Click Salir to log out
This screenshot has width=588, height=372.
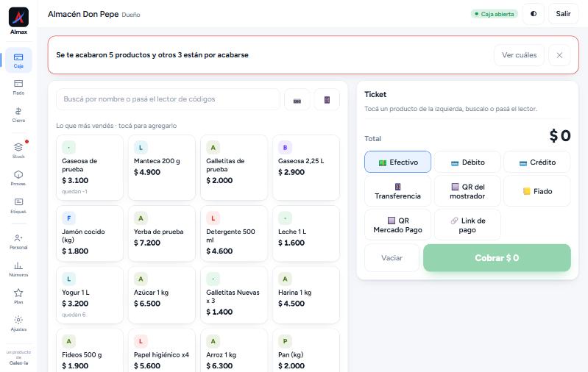(x=563, y=14)
